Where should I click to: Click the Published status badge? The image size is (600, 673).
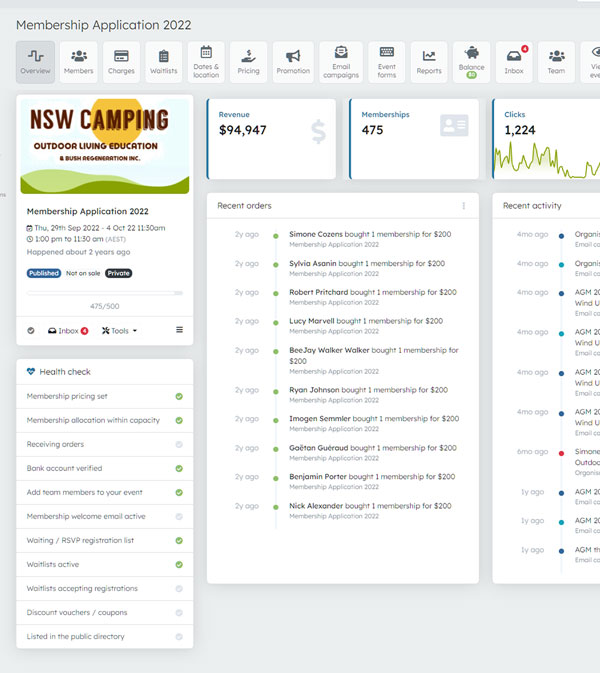[44, 273]
